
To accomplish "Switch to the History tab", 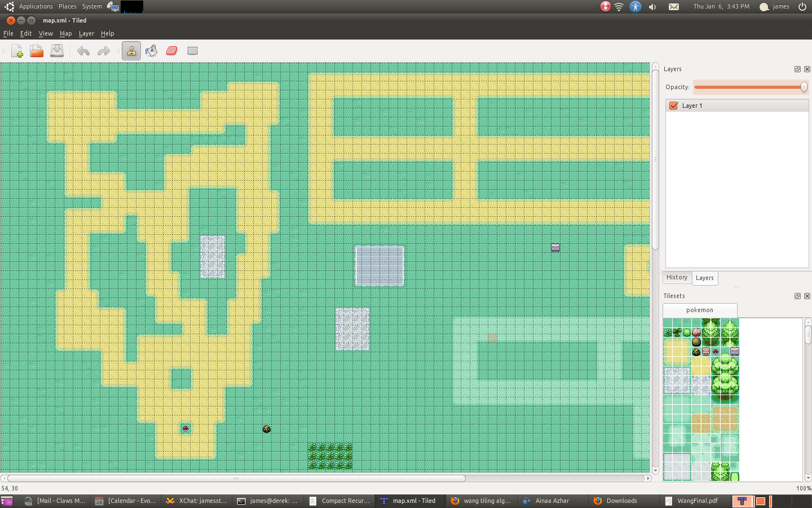I will point(677,278).
